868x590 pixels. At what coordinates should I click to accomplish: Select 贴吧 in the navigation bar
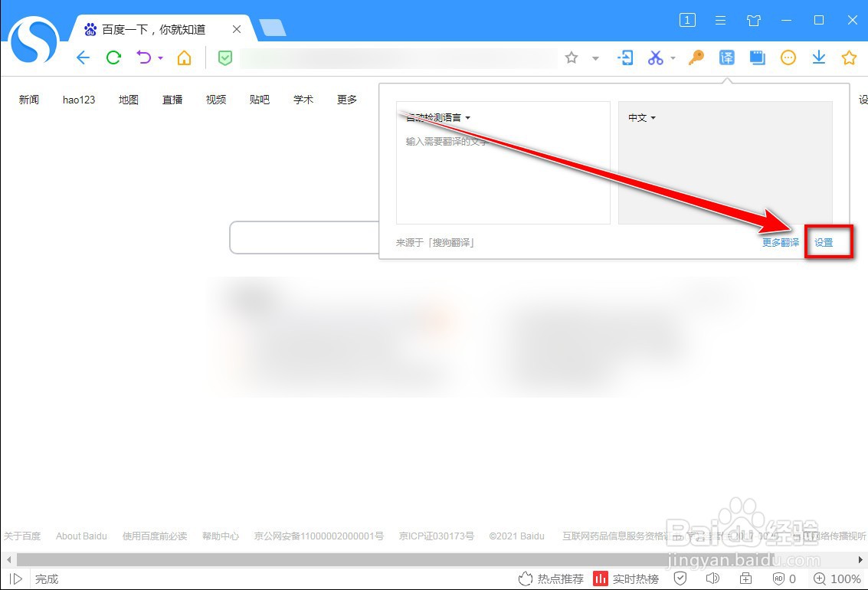click(259, 99)
